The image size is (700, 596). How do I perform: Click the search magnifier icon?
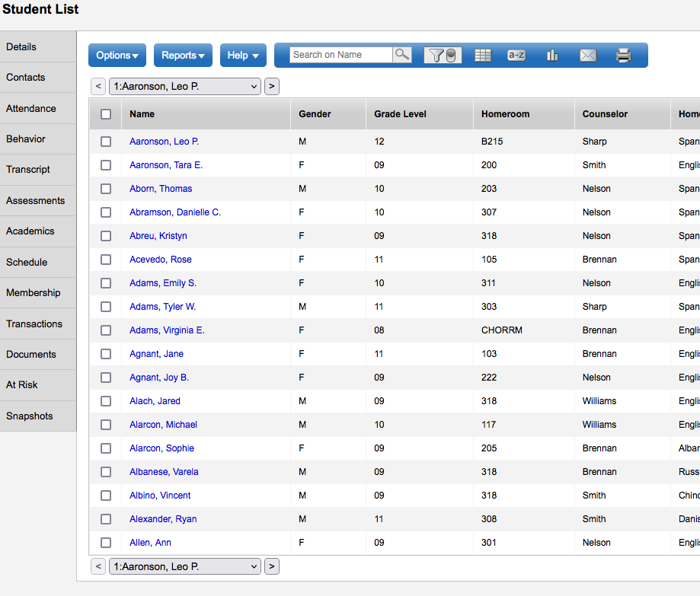tap(402, 55)
